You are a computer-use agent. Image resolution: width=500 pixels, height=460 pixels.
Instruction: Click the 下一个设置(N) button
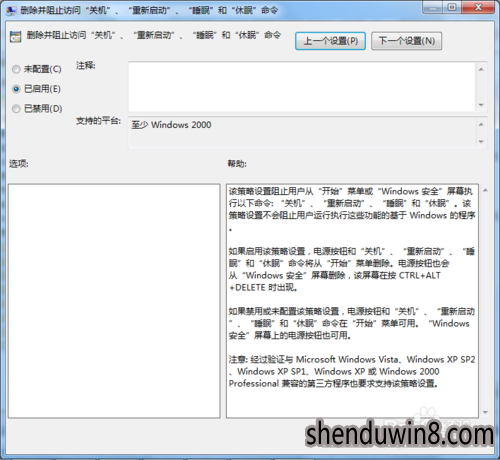coord(407,41)
